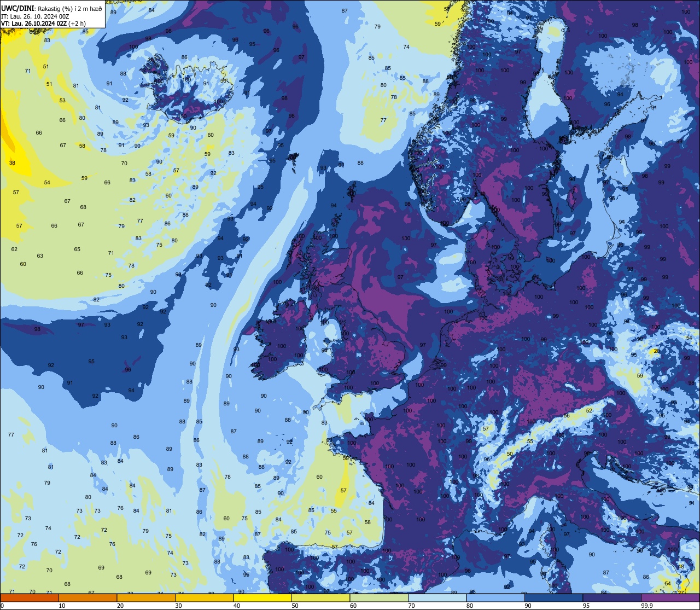Pick the legend color band between 60 and 70
The width and height of the screenshot is (700, 610).
click(379, 597)
